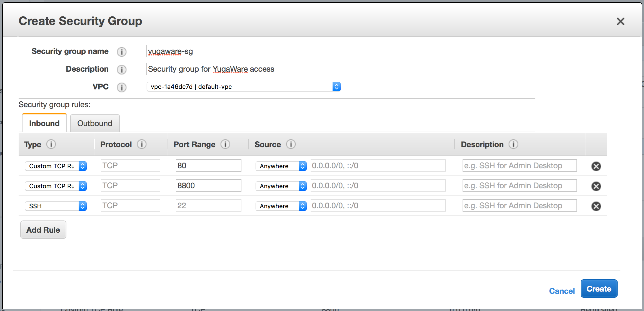Switch to the Outbound tab
This screenshot has width=644, height=311.
95,123
